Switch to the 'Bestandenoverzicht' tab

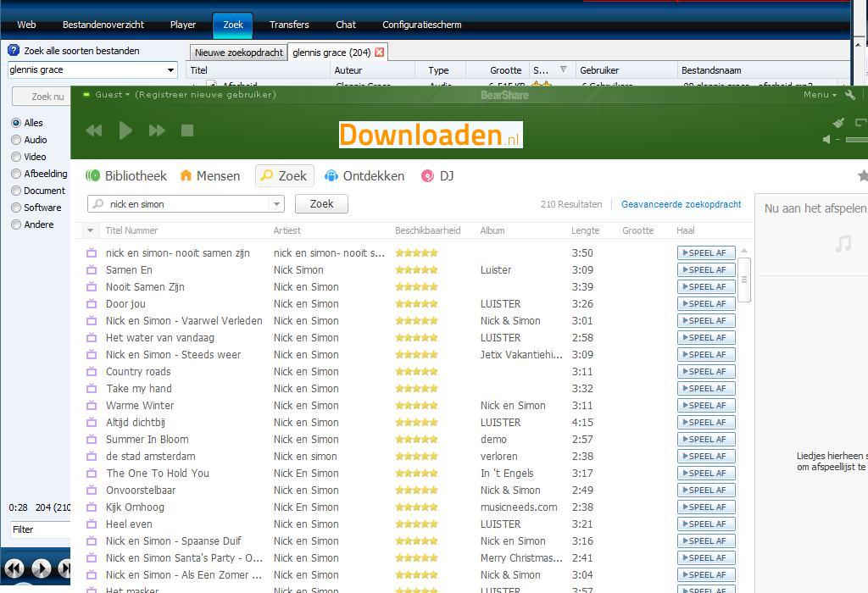point(103,25)
